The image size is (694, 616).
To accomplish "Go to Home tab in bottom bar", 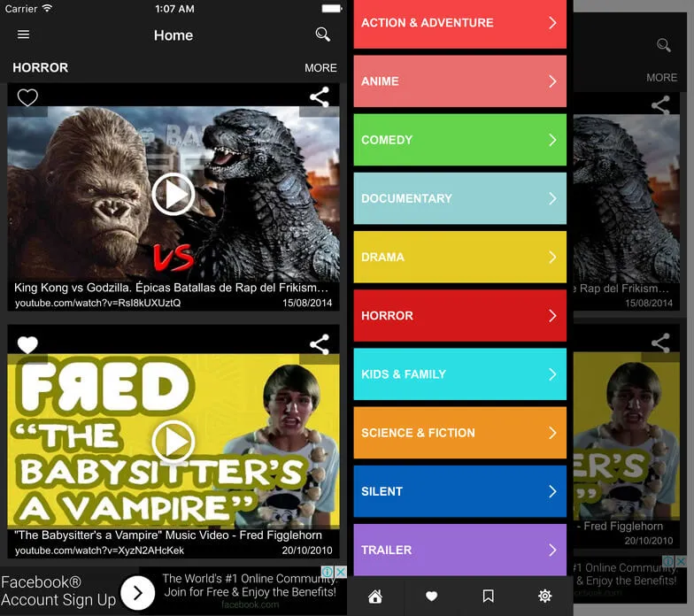I will [375, 597].
